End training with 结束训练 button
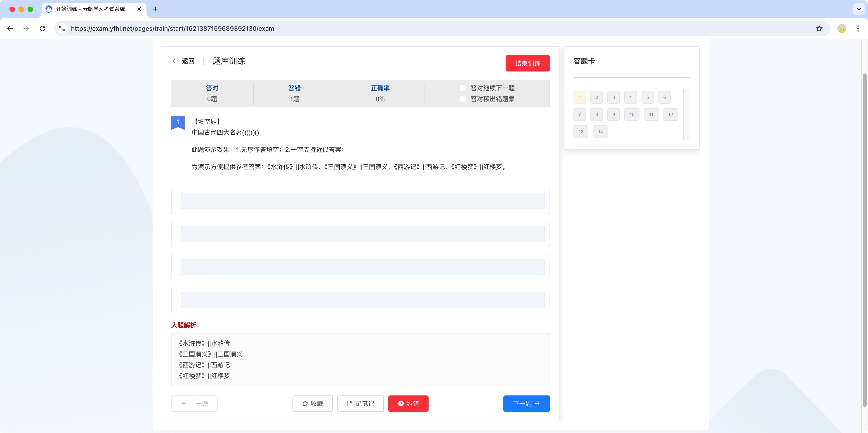Screen dimensions: 868x433 (x=527, y=63)
